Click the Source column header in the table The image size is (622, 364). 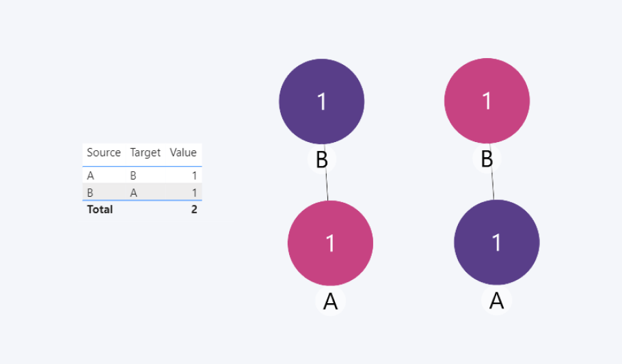pos(104,153)
